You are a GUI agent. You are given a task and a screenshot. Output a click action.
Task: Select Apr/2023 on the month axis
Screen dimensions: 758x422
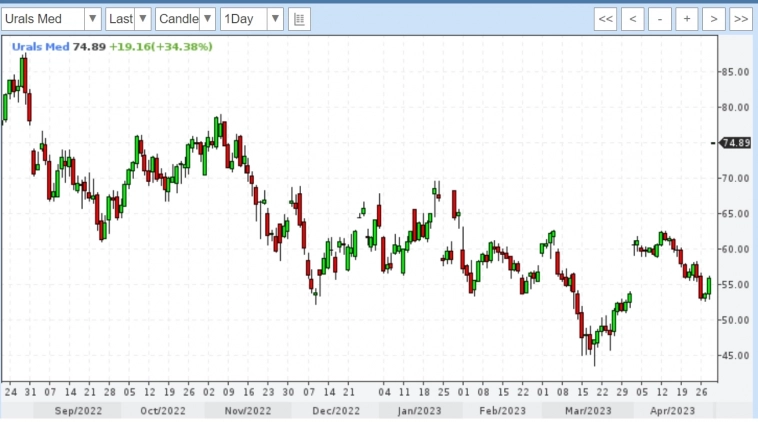pyautogui.click(x=671, y=410)
